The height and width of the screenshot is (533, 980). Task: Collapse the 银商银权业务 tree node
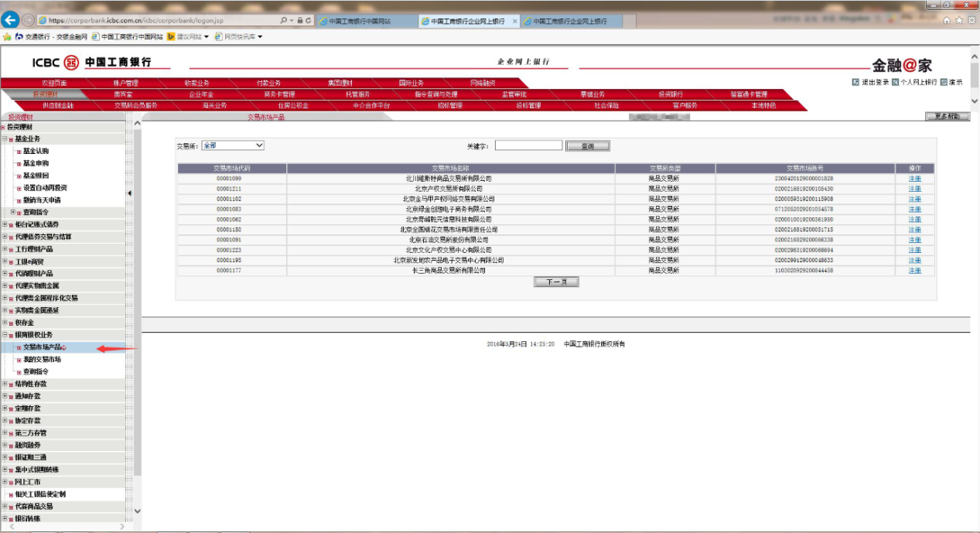4,335
